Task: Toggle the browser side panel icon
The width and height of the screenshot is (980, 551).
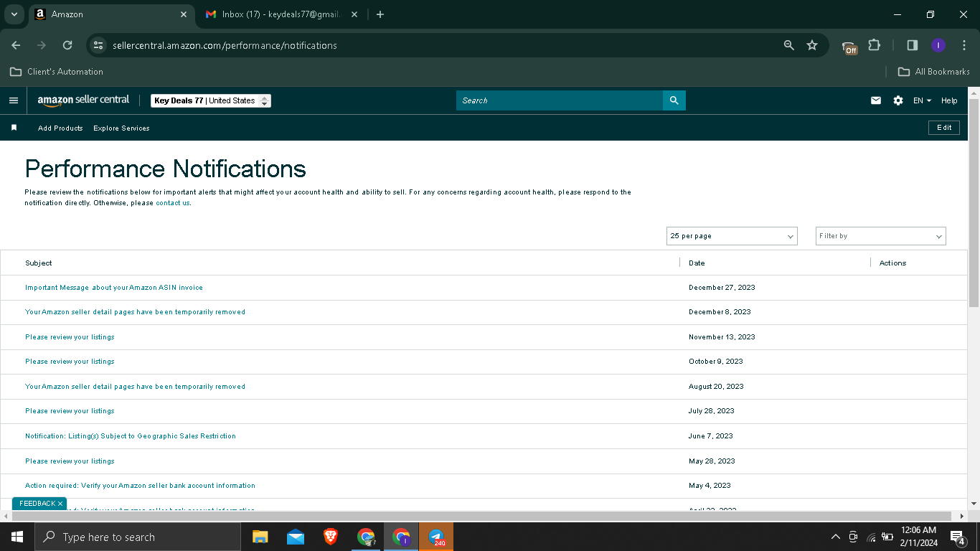Action: (x=913, y=45)
